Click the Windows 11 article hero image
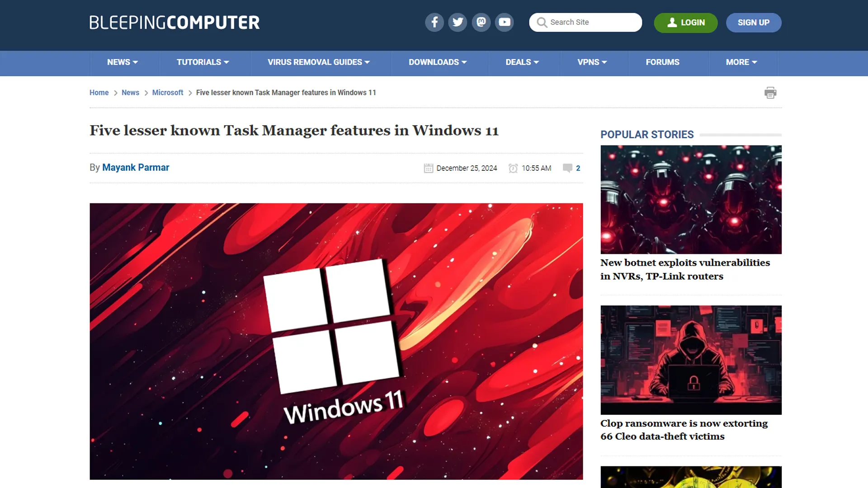 [x=336, y=341]
